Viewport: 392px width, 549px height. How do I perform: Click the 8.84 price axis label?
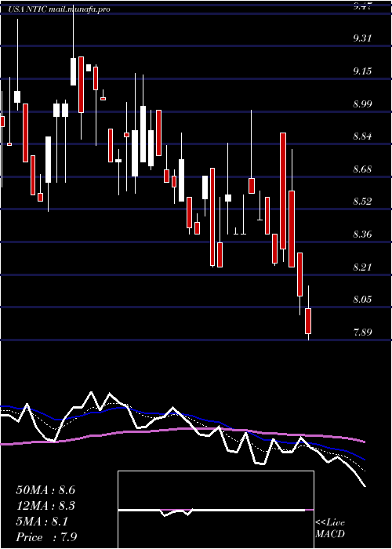362,136
